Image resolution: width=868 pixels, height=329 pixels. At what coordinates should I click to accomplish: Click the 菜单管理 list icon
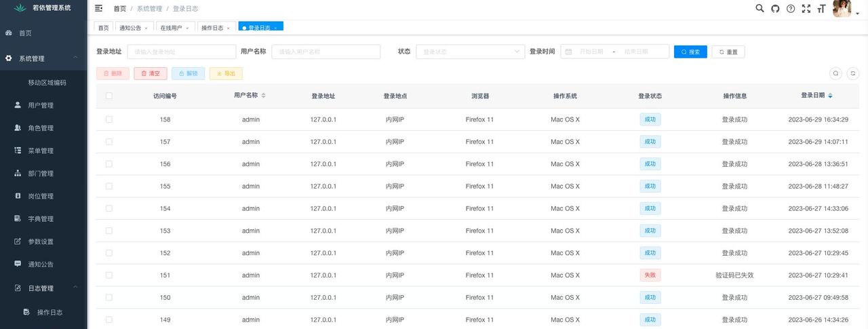tap(18, 151)
